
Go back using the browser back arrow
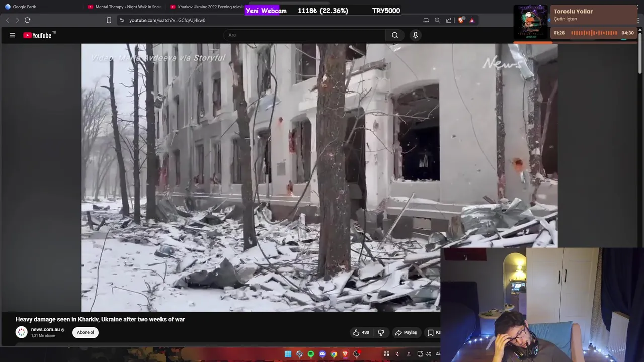point(7,20)
